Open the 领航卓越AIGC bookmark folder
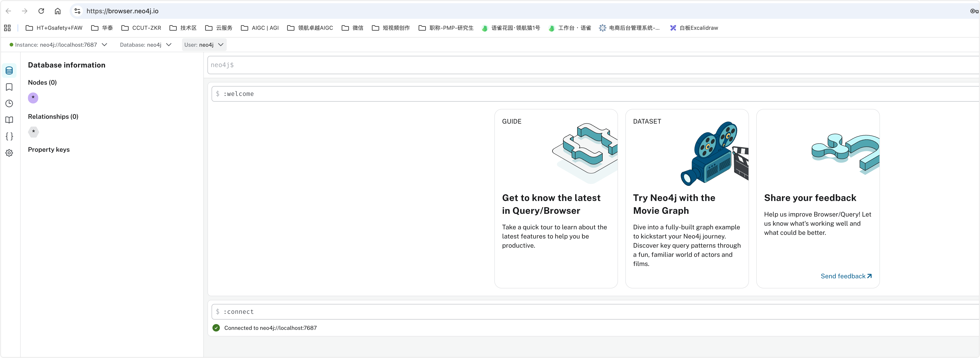The height and width of the screenshot is (358, 980). click(x=310, y=28)
